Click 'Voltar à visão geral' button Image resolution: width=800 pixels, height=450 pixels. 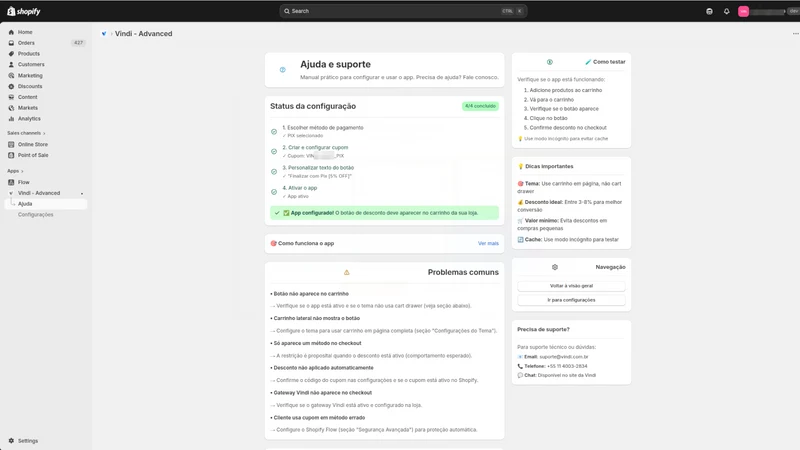[571, 286]
